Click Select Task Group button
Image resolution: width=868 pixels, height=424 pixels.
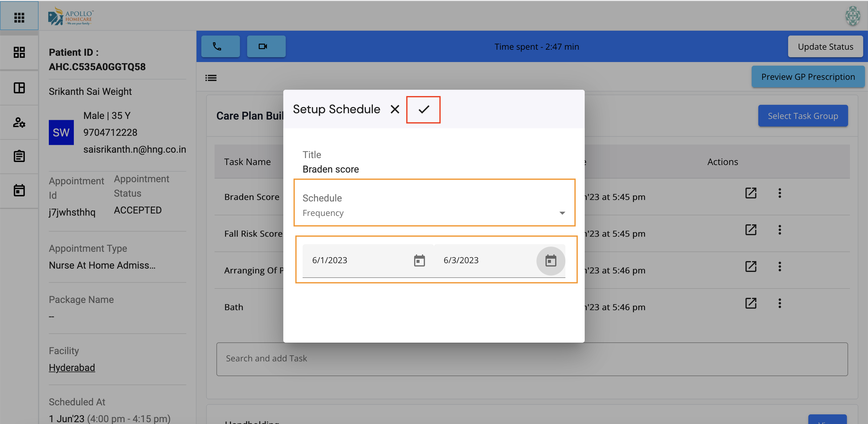click(803, 116)
